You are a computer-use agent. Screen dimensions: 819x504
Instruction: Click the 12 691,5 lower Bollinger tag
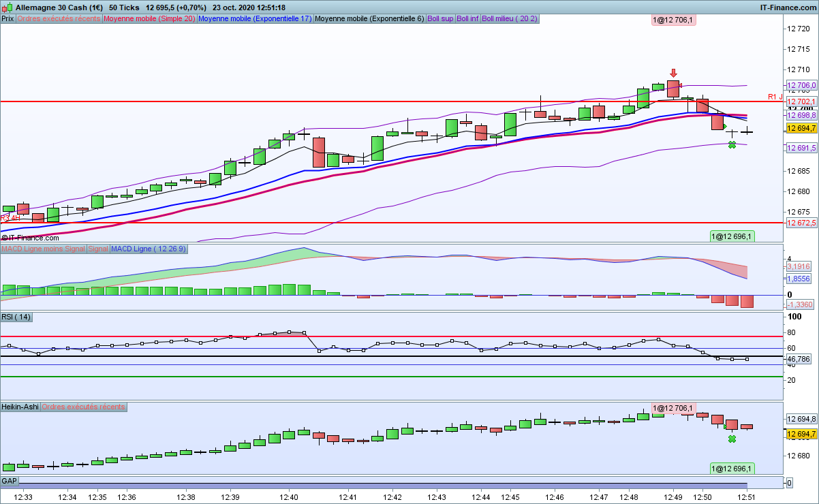(x=801, y=148)
